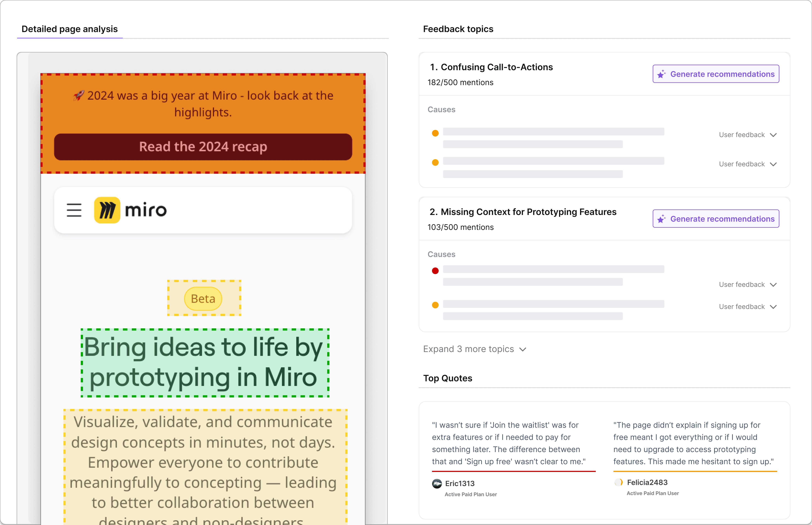Select the Detailed page analysis tab

pyautogui.click(x=70, y=29)
